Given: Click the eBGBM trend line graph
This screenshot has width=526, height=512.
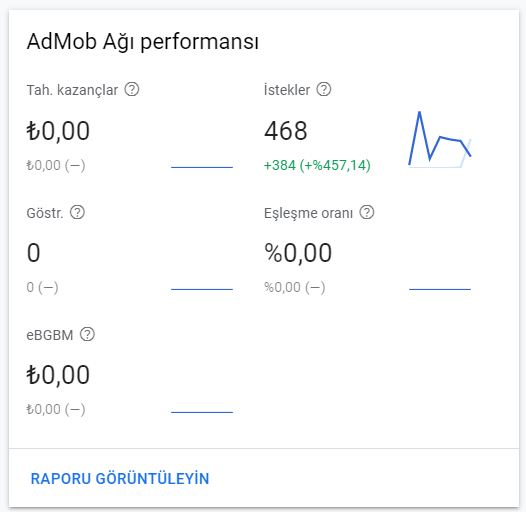Looking at the screenshot, I should (202, 412).
